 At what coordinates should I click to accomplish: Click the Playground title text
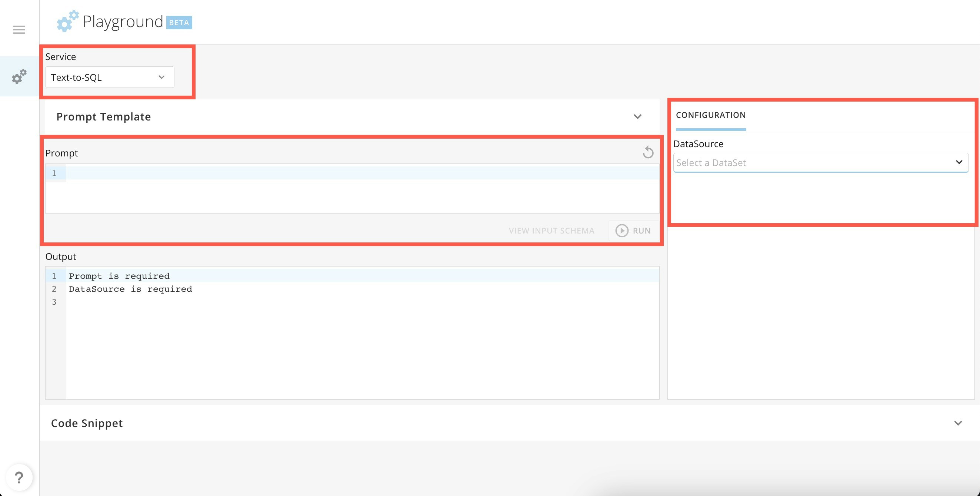[123, 22]
